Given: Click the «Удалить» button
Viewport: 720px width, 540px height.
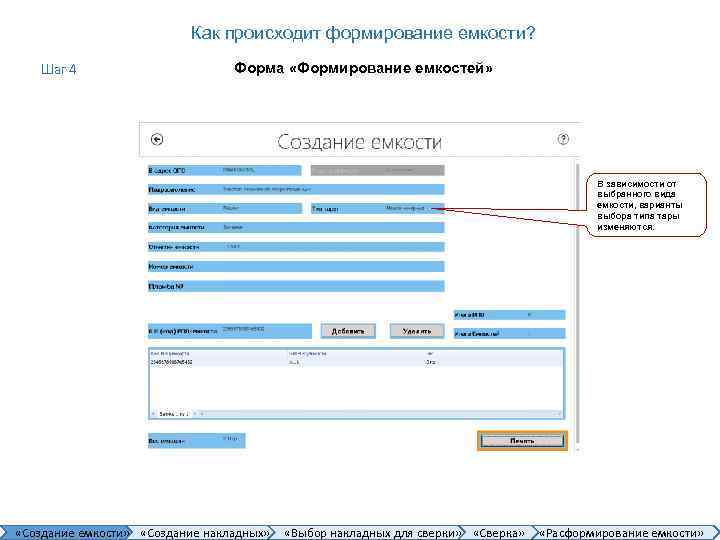Looking at the screenshot, I should [x=417, y=331].
